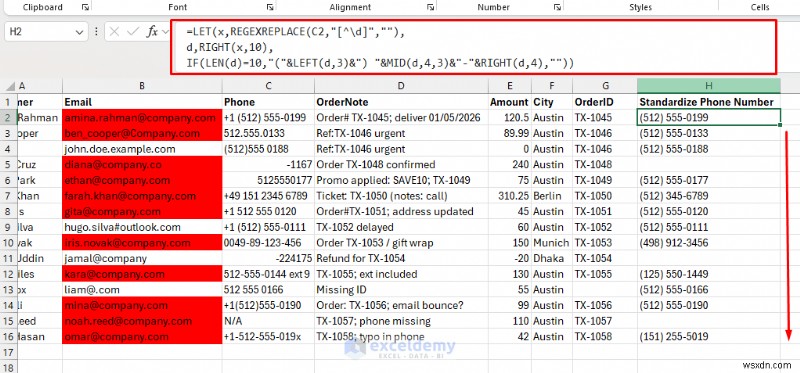Select row 10 header
The width and height of the screenshot is (800, 373).
[x=8, y=243]
